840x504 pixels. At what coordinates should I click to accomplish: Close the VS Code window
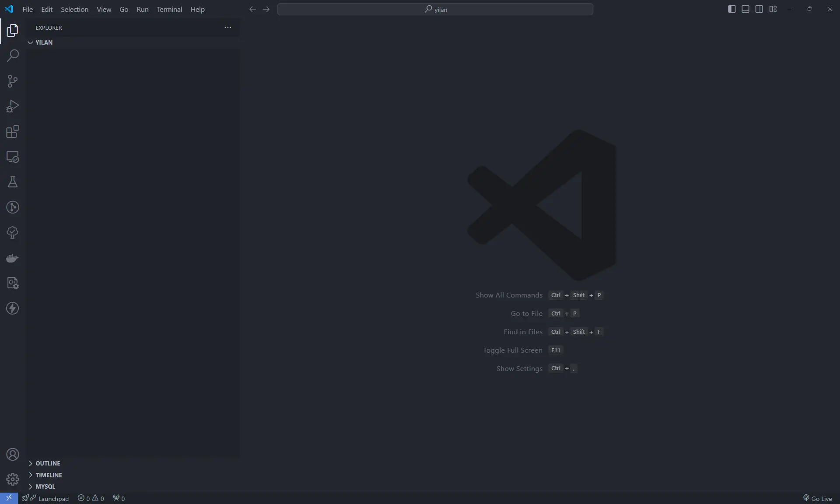(829, 9)
